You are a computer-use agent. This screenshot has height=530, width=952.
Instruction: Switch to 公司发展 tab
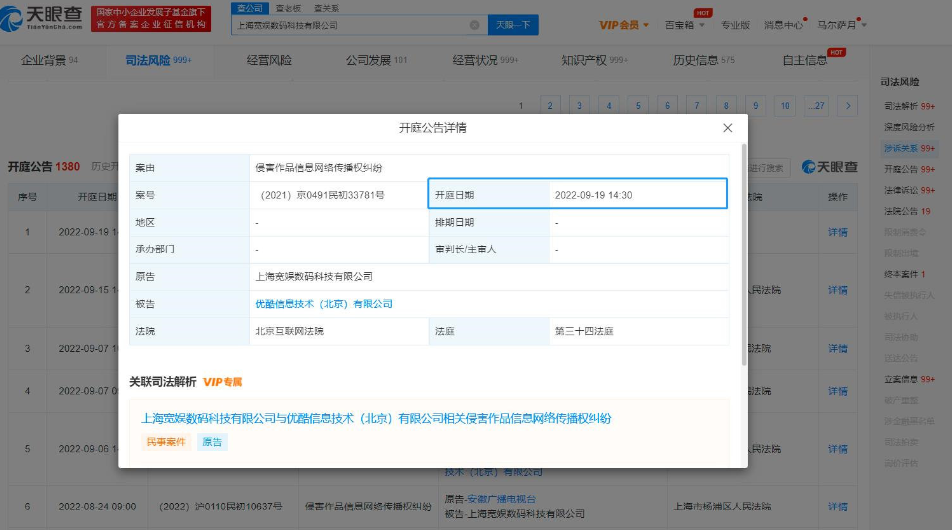[376, 60]
